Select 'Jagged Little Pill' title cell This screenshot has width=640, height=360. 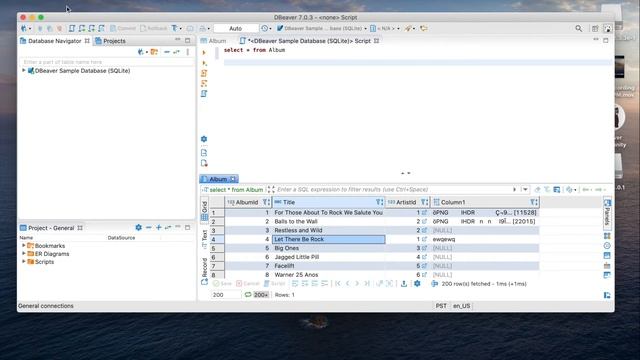(329, 257)
